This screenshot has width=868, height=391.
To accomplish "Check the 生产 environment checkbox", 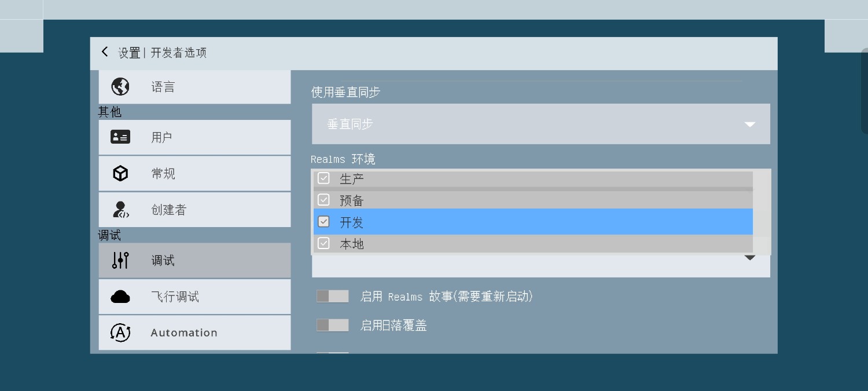I will (x=324, y=178).
